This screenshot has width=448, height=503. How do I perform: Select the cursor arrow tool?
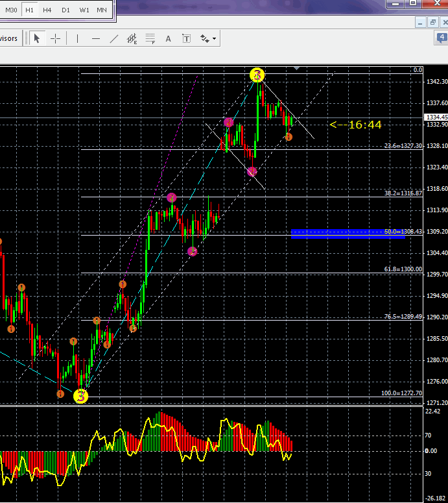click(x=37, y=39)
